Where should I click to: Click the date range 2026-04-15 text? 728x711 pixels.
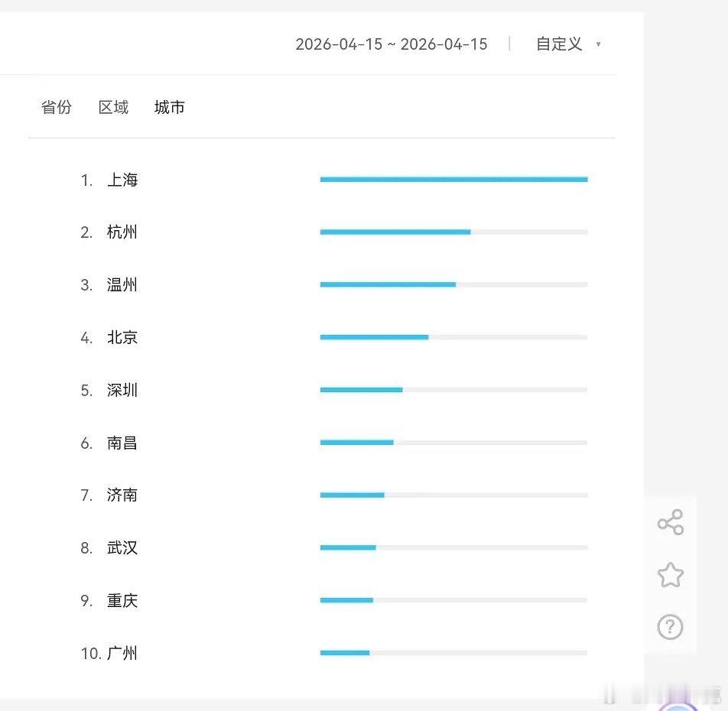(392, 44)
